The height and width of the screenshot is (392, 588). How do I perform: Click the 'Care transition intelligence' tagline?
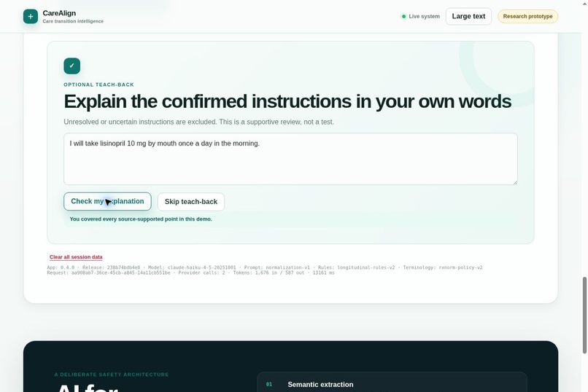point(73,21)
